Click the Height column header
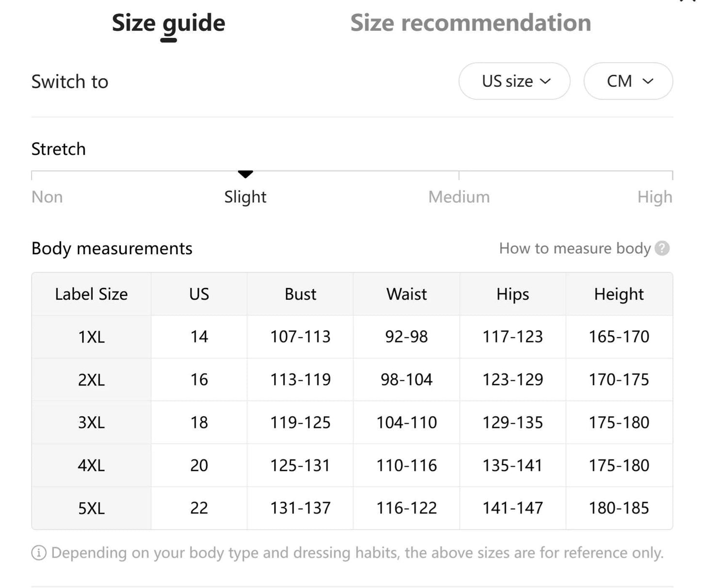This screenshot has height=588, width=701. [619, 294]
